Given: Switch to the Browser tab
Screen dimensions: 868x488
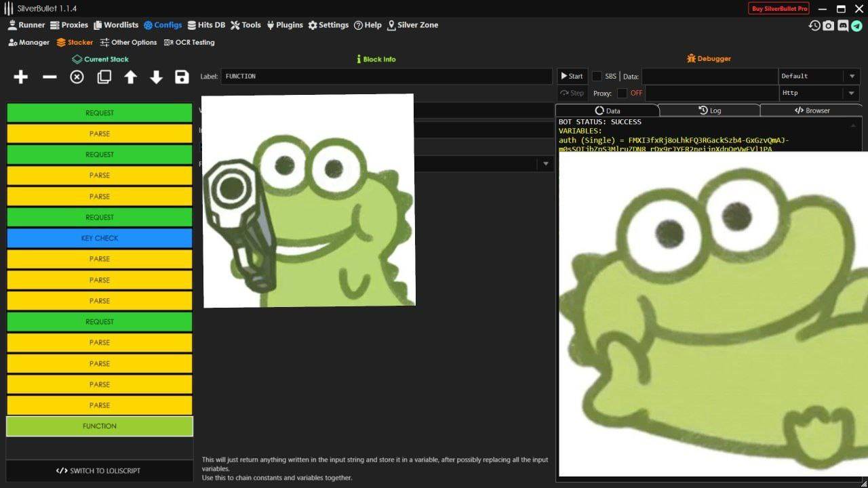Looking at the screenshot, I should 812,110.
